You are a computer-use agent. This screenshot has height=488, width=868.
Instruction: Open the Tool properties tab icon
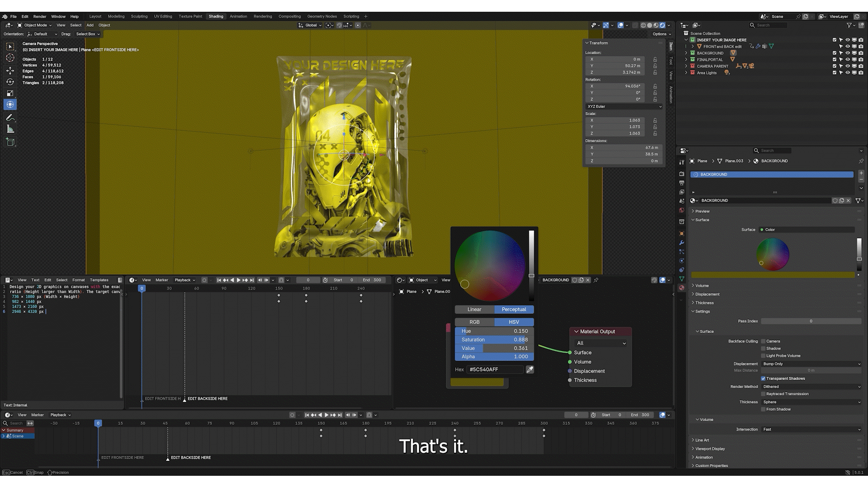click(x=682, y=162)
